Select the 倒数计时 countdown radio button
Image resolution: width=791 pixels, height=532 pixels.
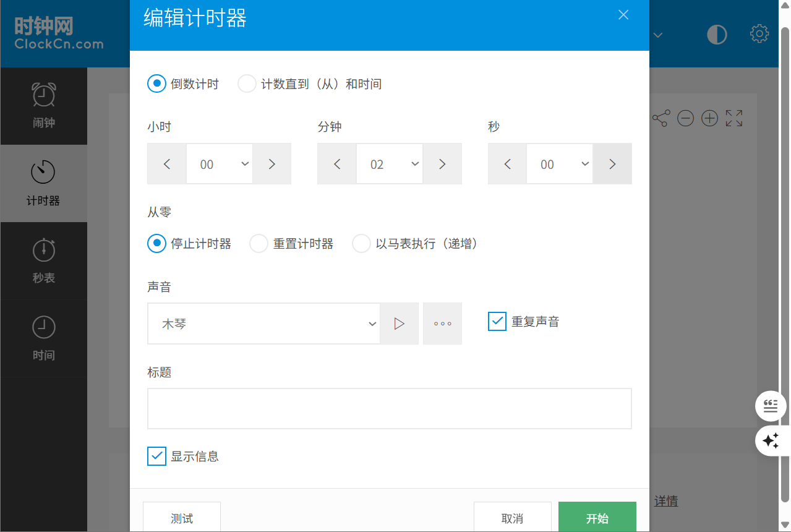pyautogui.click(x=157, y=84)
